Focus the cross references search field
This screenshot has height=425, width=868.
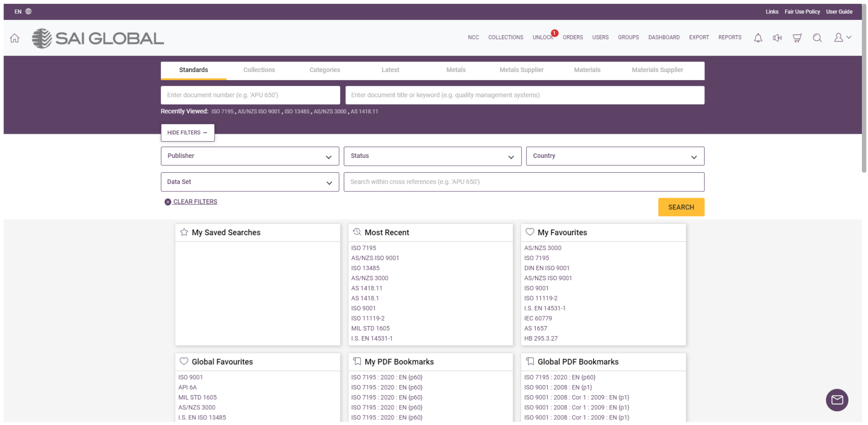(x=524, y=182)
